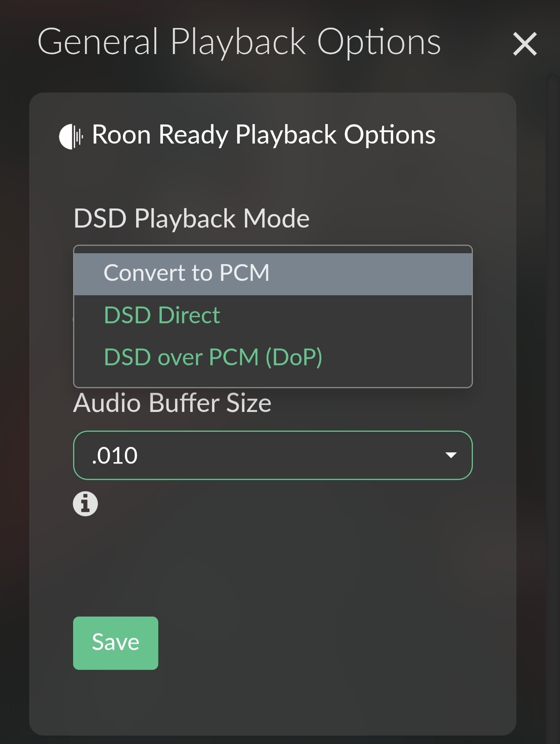The image size is (560, 744).
Task: Click the Roon Ready waveform logo icon
Action: 71,137
